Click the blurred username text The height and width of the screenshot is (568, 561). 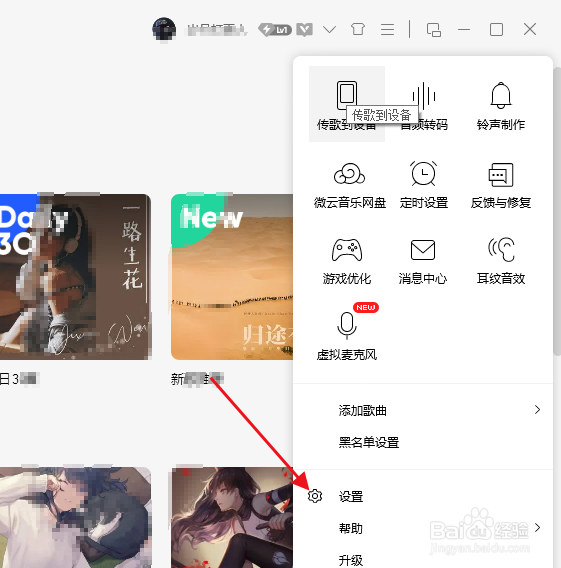216,30
